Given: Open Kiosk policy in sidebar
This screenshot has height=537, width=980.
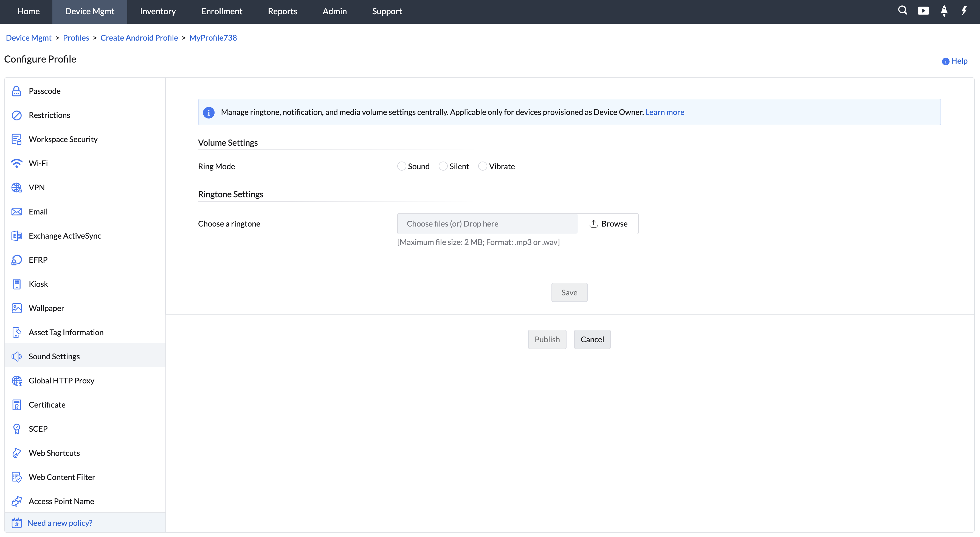Looking at the screenshot, I should [38, 284].
